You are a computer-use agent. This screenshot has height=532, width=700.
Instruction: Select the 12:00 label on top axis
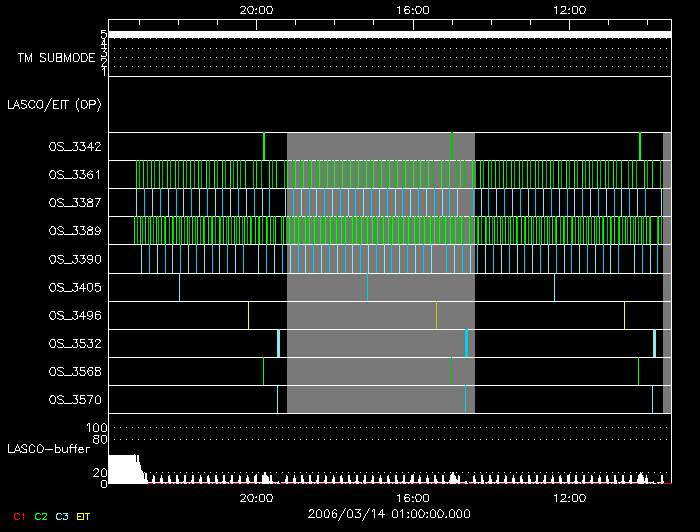click(x=569, y=9)
